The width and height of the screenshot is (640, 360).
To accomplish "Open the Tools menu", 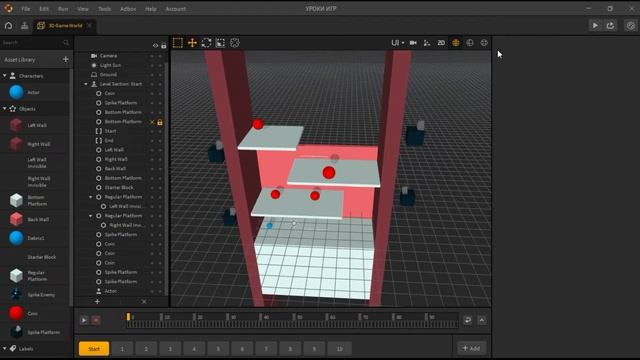I will [x=104, y=9].
